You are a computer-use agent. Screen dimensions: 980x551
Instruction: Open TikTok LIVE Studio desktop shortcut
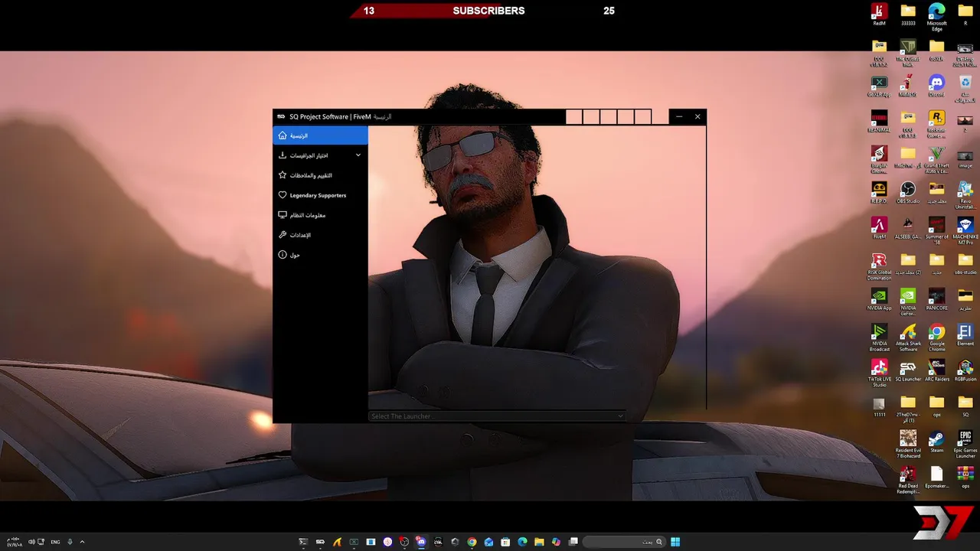879,373
